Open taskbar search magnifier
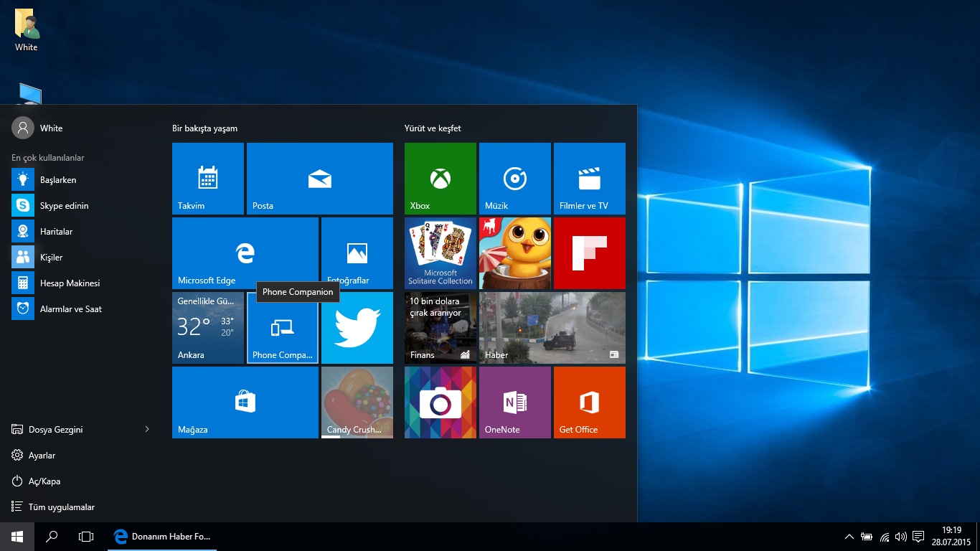 point(52,537)
